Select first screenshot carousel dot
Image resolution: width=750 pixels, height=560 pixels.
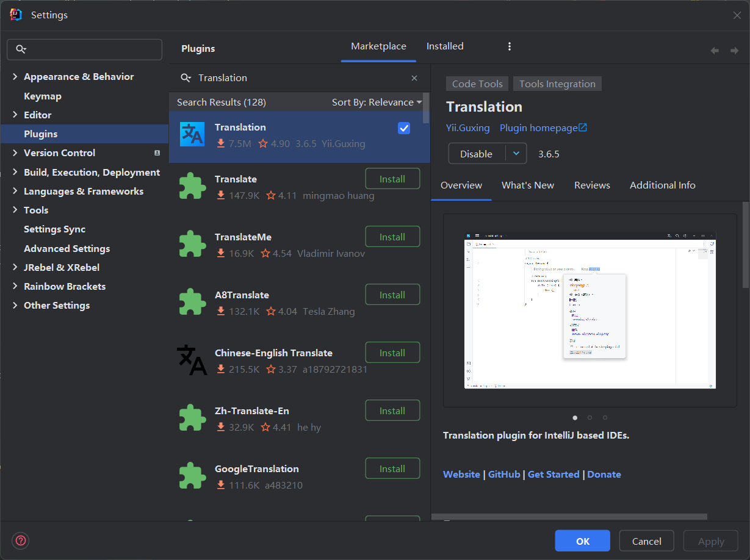[575, 418]
